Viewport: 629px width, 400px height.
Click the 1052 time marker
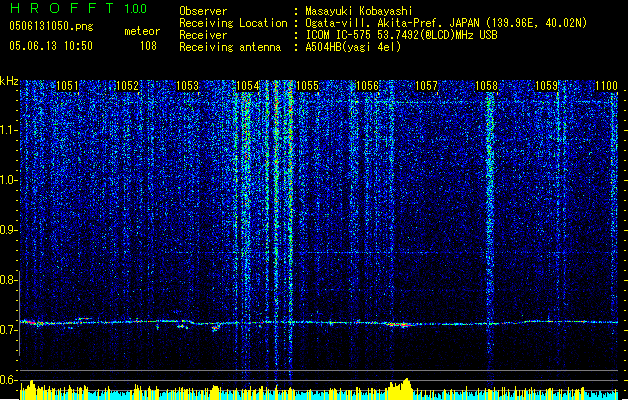pyautogui.click(x=127, y=86)
